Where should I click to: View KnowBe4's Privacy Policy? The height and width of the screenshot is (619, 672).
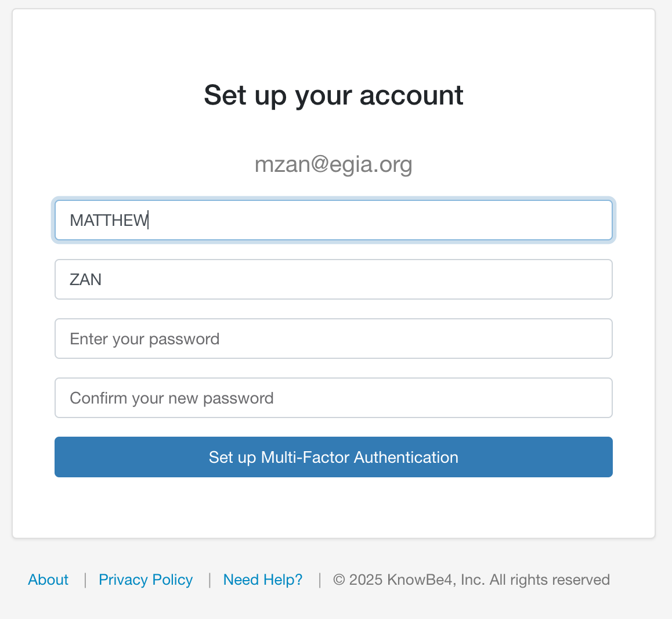[x=146, y=580]
